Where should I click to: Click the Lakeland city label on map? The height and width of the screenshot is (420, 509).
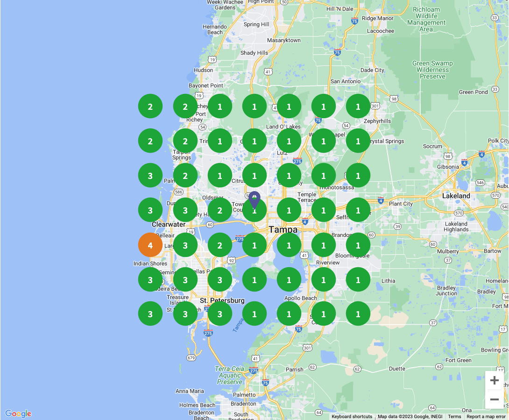tap(456, 196)
